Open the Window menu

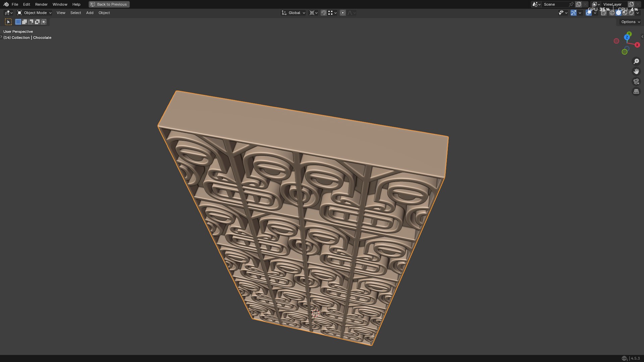(60, 4)
